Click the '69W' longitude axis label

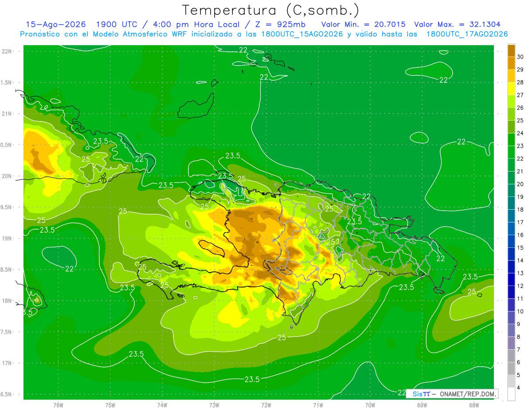pos(422,405)
